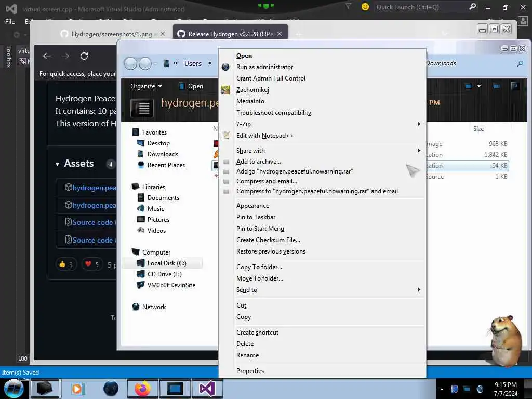
Task: Select Edit with Notepad++
Action: 264,136
